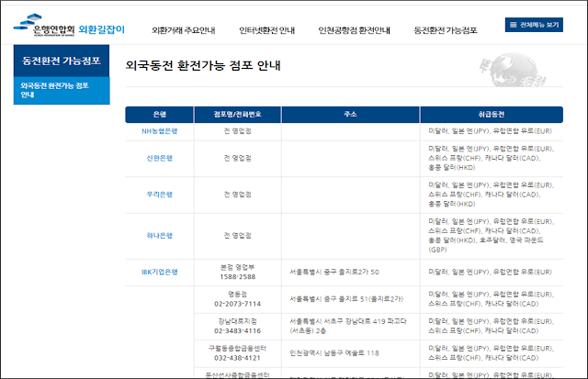Click address 서울특별시 서초구 강남대로 419
The width and height of the screenshot is (588, 379).
(348, 326)
